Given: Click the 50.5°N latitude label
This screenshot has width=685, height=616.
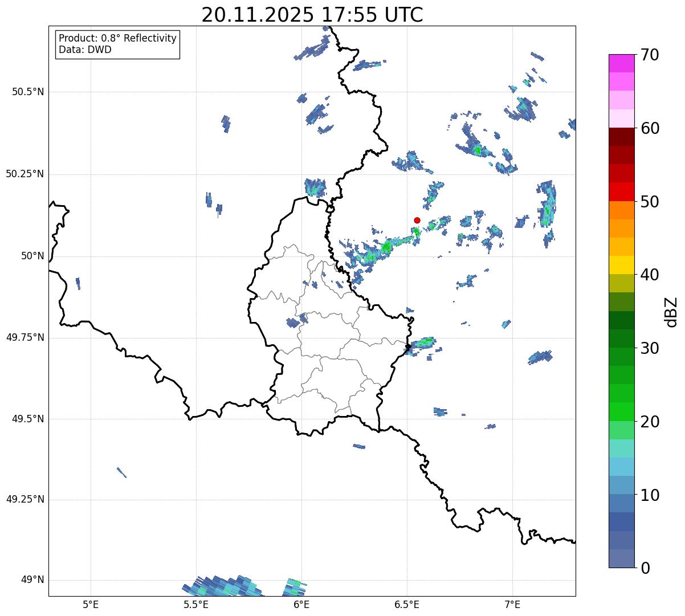Looking at the screenshot, I should click(x=27, y=92).
